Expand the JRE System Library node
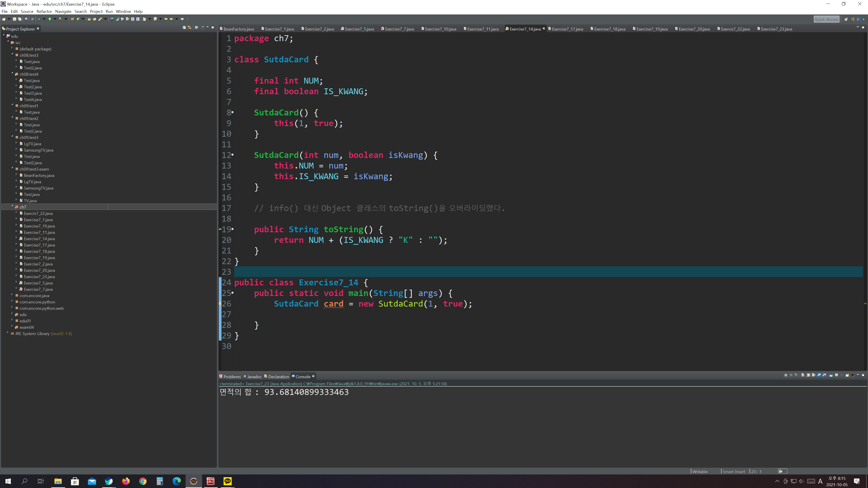This screenshot has width=868, height=488. coord(8,333)
